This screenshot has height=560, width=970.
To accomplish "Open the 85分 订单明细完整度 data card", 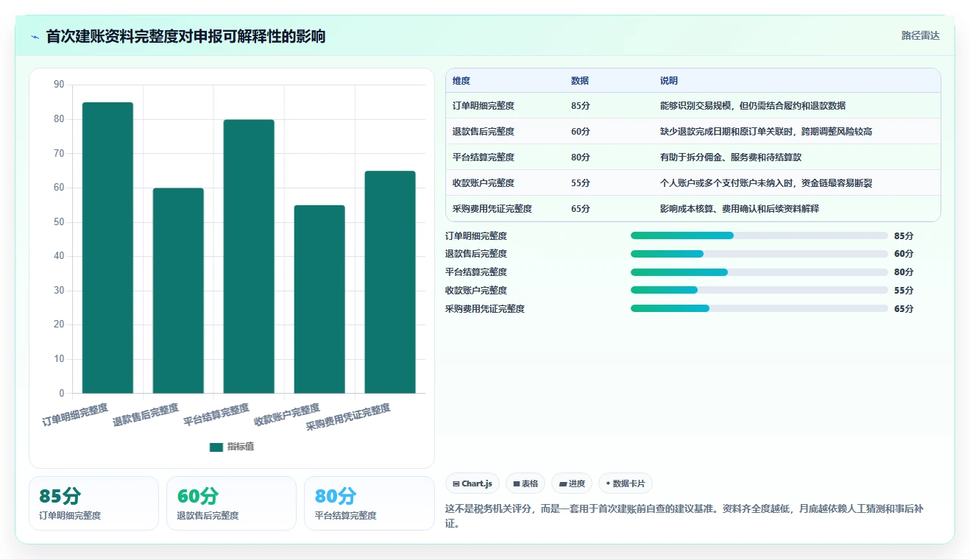I will [x=93, y=503].
